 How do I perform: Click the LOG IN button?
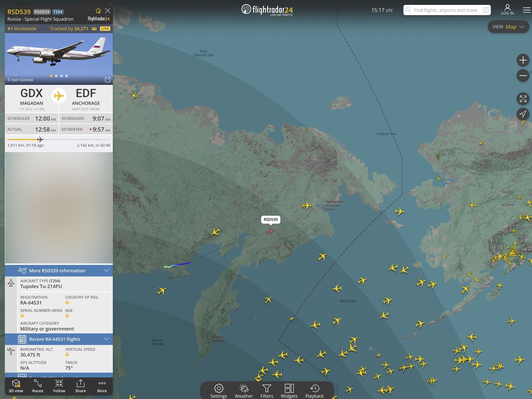pyautogui.click(x=507, y=9)
